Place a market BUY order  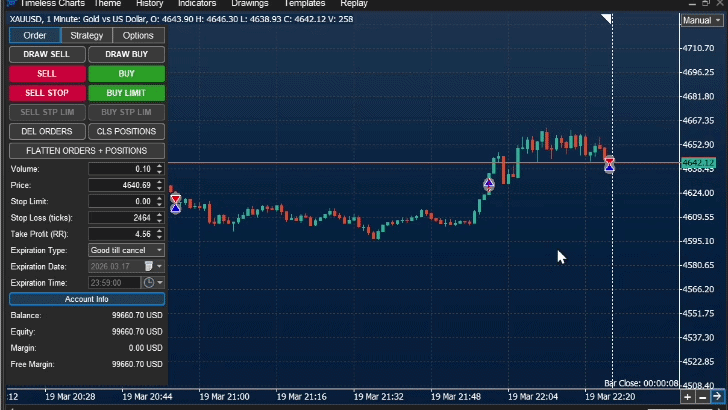click(x=126, y=74)
